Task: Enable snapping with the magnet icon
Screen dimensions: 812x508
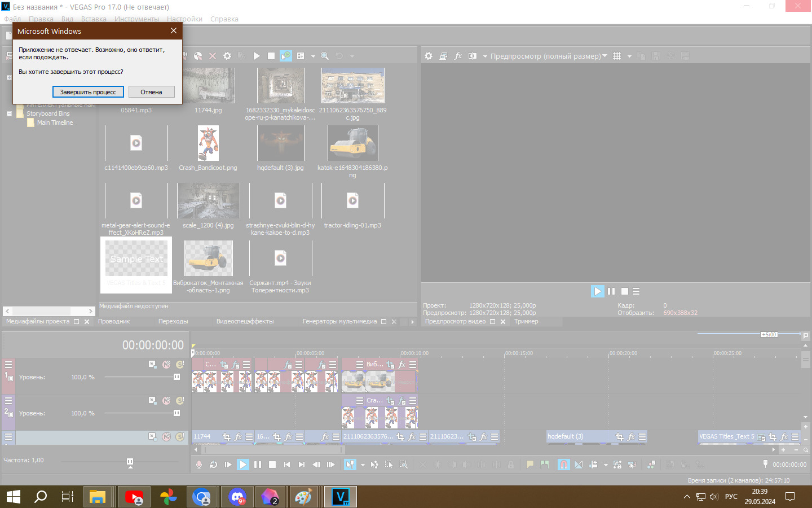Action: (x=563, y=465)
